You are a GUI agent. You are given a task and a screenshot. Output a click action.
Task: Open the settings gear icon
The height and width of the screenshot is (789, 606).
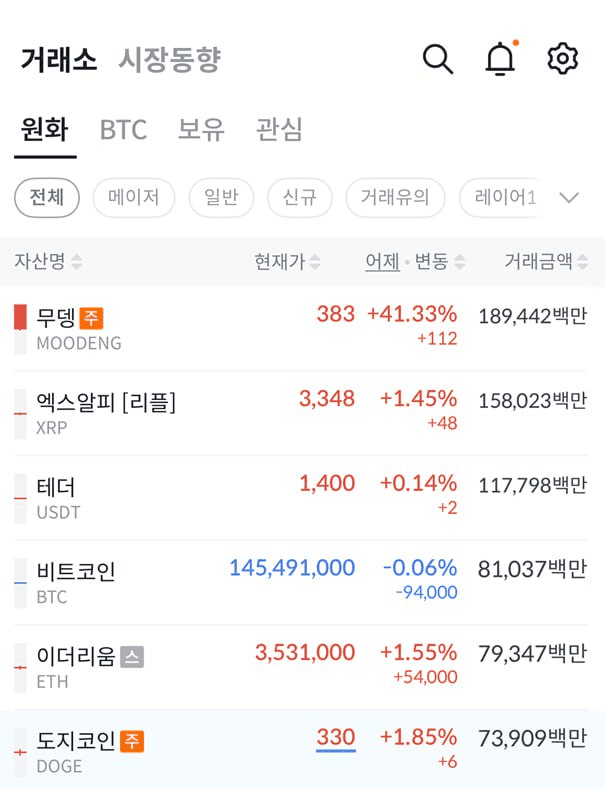point(562,58)
